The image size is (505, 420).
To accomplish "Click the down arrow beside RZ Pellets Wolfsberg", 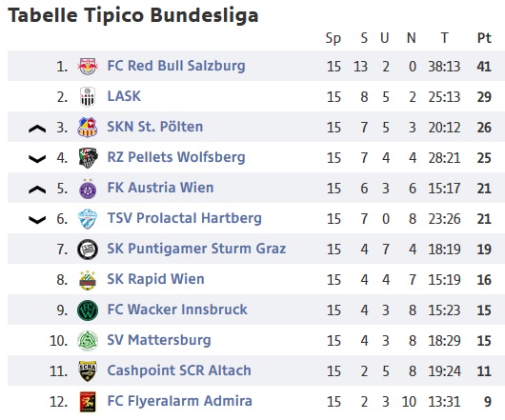I will (x=37, y=159).
